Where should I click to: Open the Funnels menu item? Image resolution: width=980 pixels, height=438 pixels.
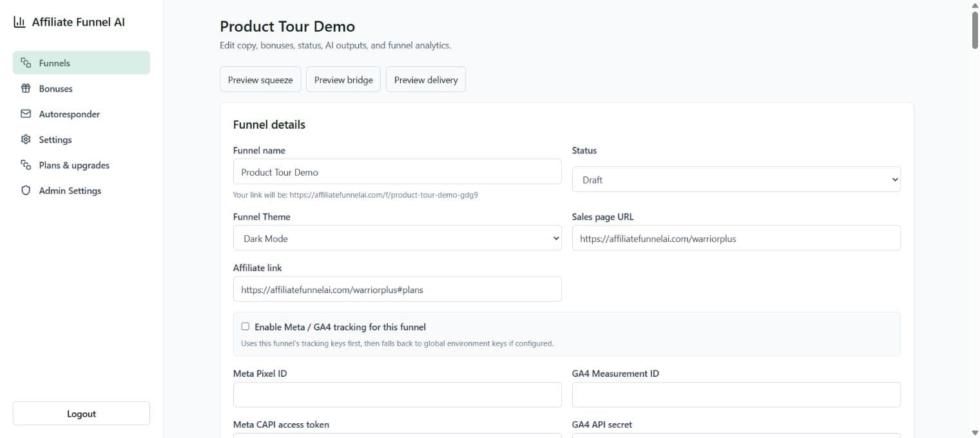click(81, 63)
